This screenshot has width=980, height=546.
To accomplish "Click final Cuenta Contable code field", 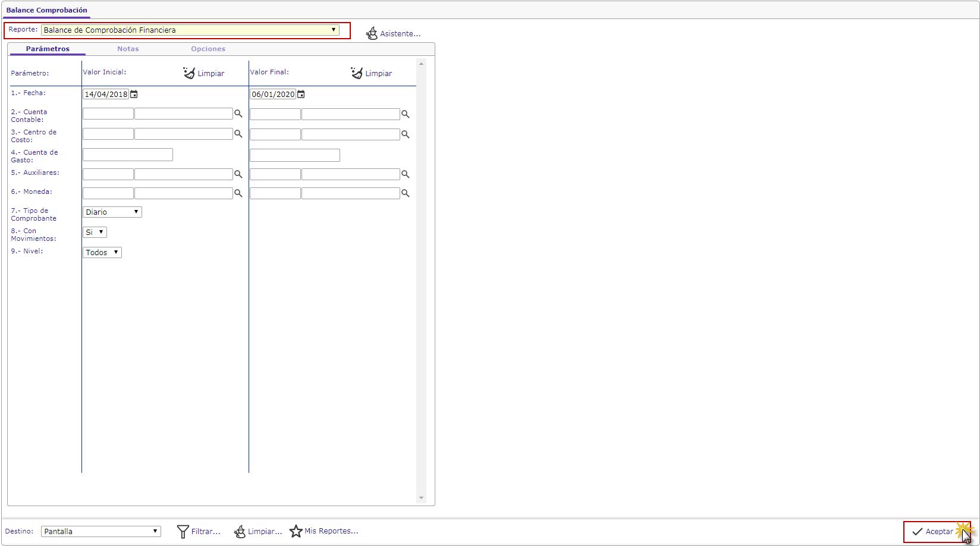I will click(x=275, y=114).
